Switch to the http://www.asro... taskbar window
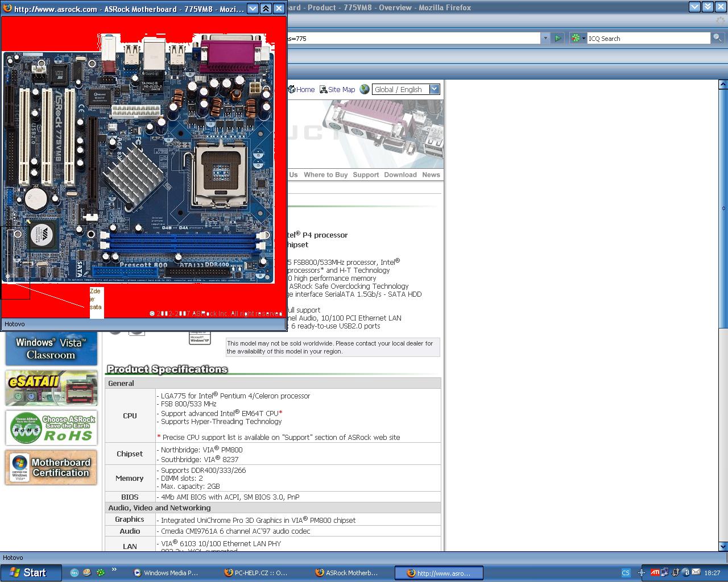Image resolution: width=728 pixels, height=582 pixels. [x=439, y=573]
